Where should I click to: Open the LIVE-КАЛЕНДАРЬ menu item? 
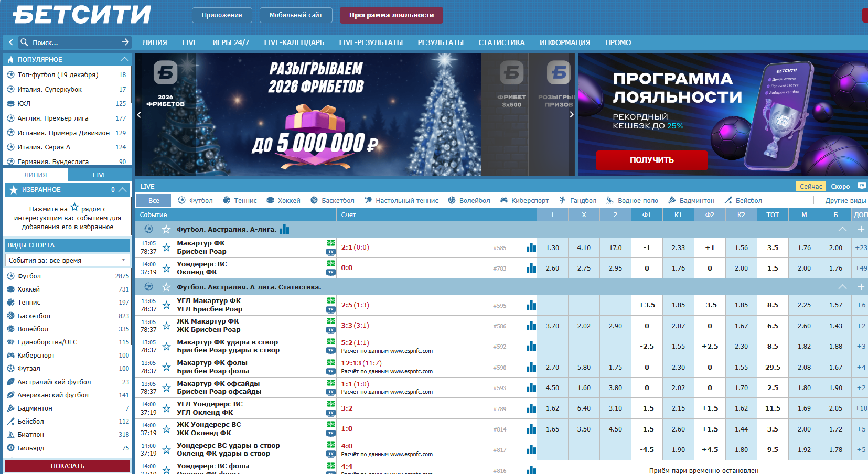click(x=294, y=42)
